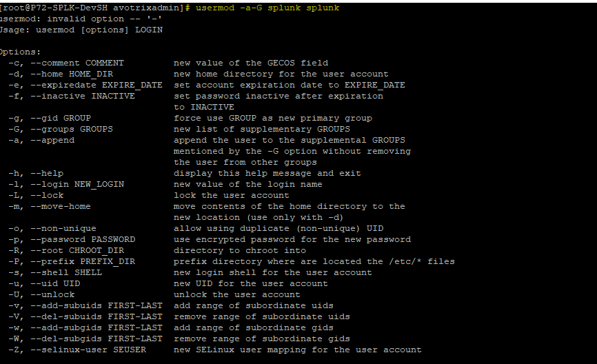Click the --add-subuids FIRST-LAST option
The width and height of the screenshot is (597, 364).
tap(97, 306)
